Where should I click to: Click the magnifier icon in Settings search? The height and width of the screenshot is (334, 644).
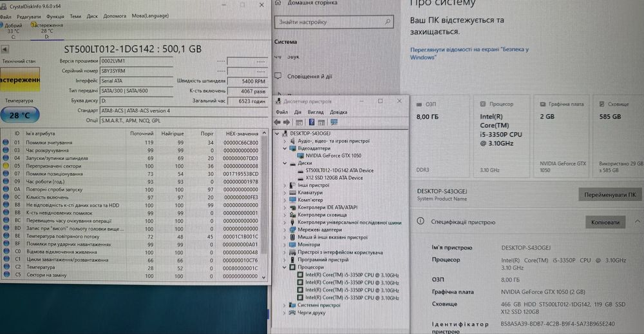388,22
